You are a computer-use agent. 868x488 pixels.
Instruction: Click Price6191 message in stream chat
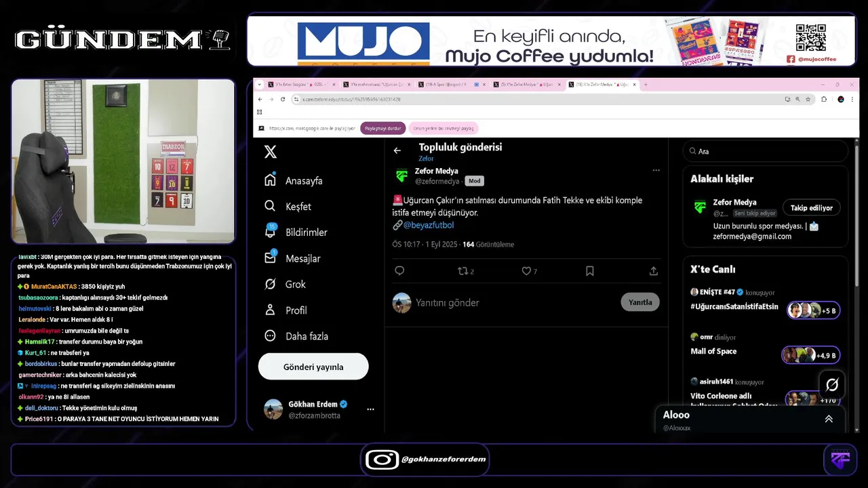point(118,419)
